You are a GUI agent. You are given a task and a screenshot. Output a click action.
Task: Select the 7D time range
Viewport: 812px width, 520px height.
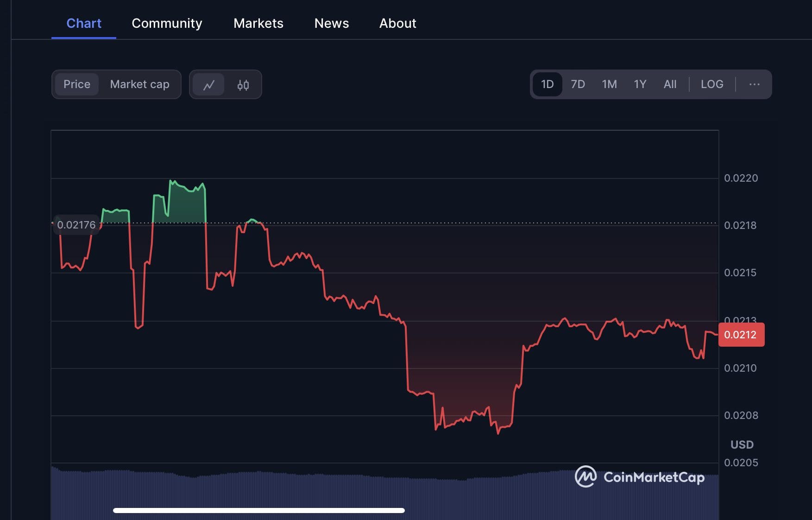(578, 84)
